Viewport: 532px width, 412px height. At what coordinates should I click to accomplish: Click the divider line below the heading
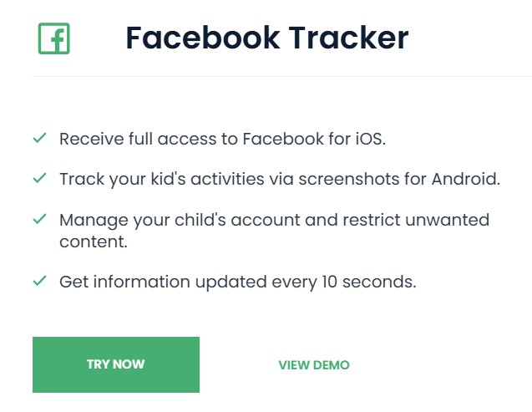coord(282,76)
